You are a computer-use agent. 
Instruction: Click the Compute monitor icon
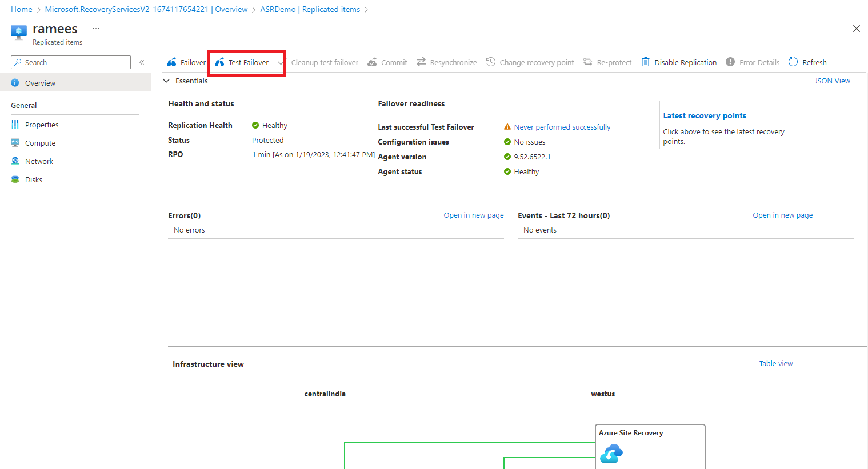(x=15, y=143)
